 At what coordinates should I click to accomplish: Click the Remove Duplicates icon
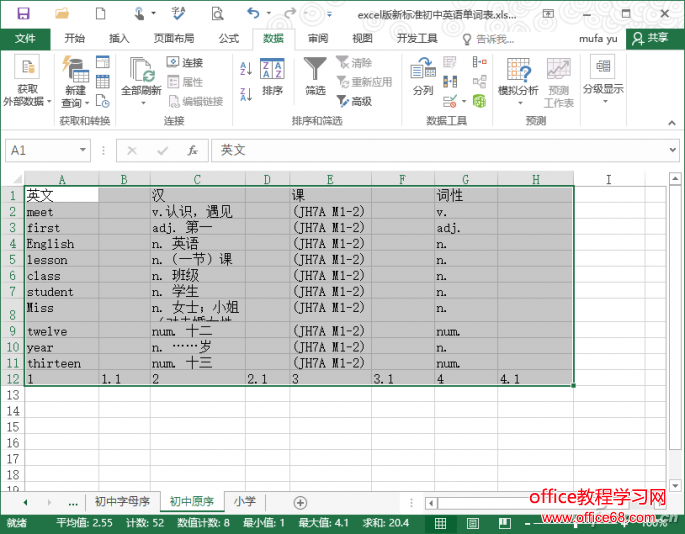450,82
